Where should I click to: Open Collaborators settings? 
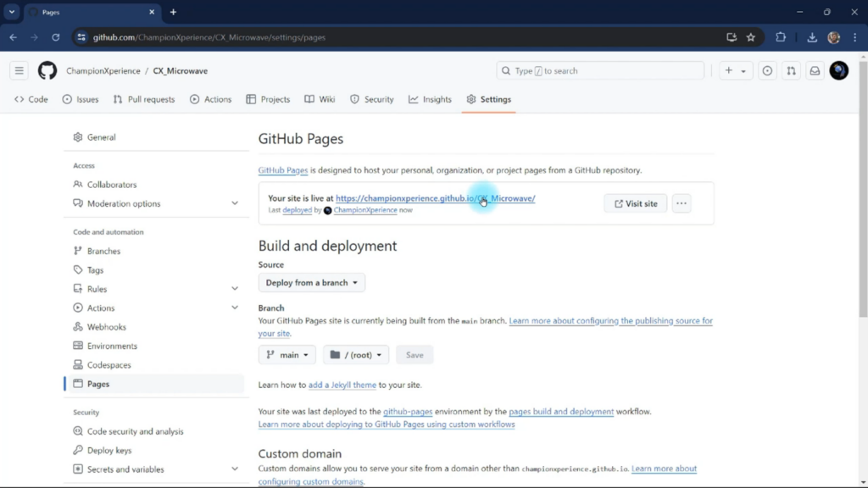tap(112, 185)
